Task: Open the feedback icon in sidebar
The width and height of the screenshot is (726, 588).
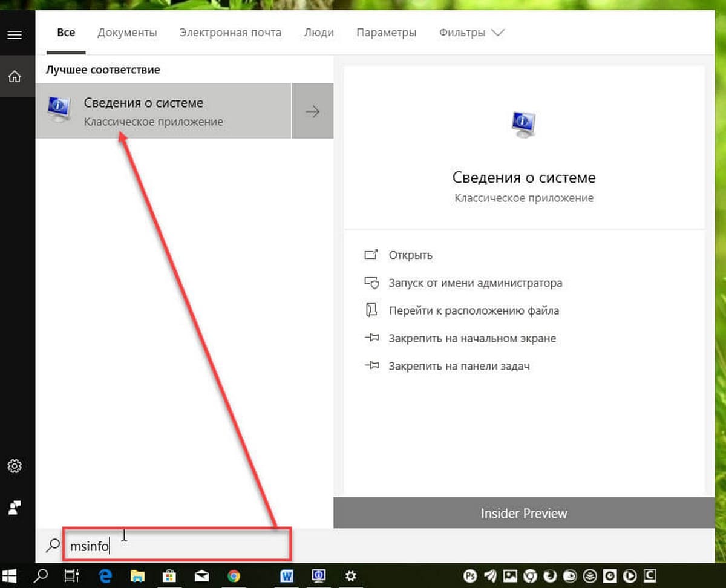Action: click(x=15, y=507)
